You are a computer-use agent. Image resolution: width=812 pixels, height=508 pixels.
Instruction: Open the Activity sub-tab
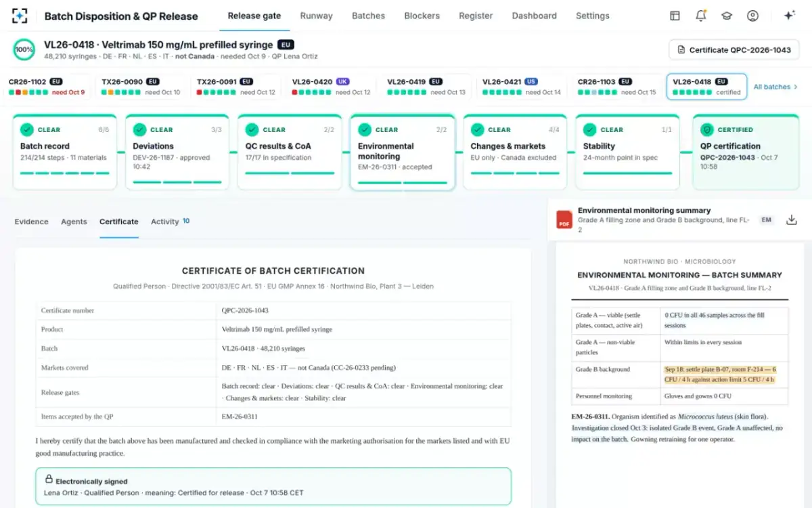[x=170, y=221]
